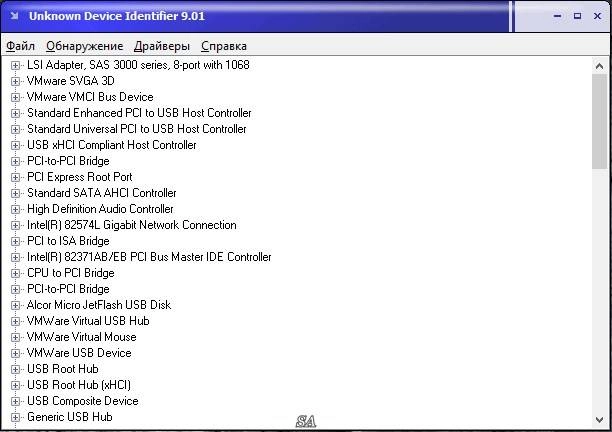Screen dimensions: 612x432
Task: Expand the VMware VMCI Bus Device node
Action: pos(15,97)
